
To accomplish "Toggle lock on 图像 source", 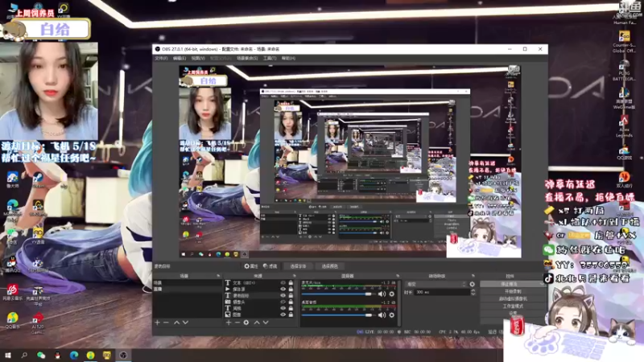I will [x=291, y=315].
